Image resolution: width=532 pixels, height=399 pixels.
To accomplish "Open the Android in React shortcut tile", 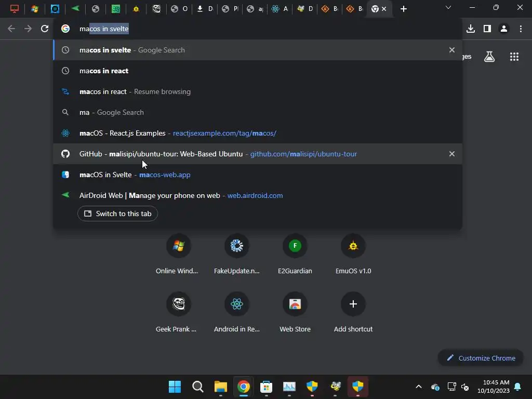I will [x=237, y=312].
